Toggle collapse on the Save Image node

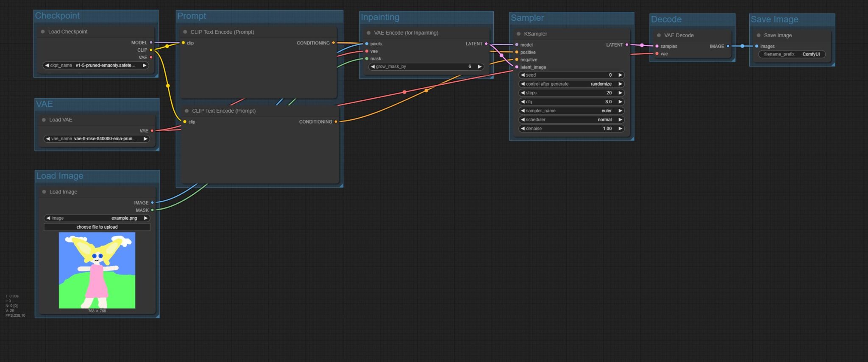[x=759, y=36]
